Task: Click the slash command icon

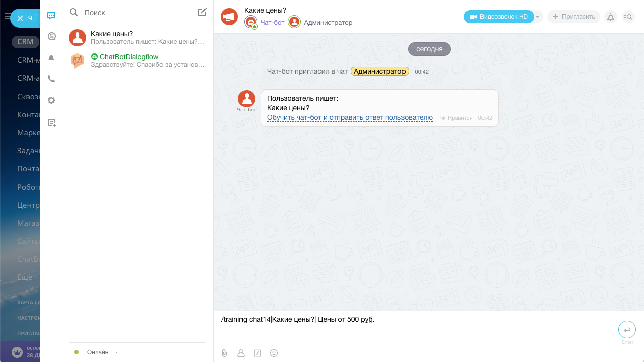Action: point(258,353)
